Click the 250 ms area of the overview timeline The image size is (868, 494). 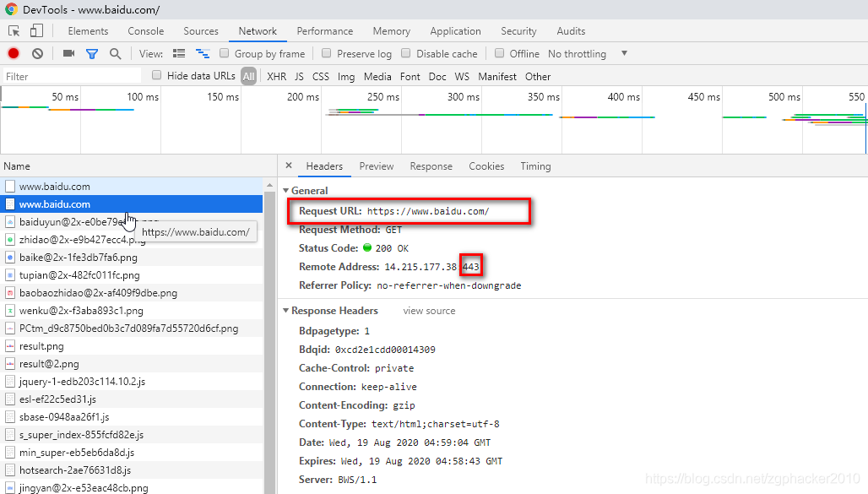pyautogui.click(x=383, y=97)
